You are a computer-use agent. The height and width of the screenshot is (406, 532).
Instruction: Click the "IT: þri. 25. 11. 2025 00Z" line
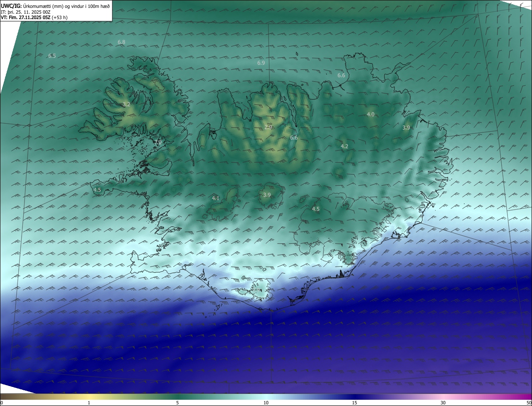pos(26,12)
